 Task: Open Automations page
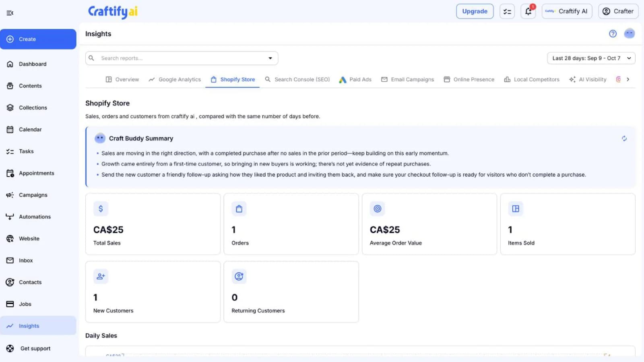38,217
